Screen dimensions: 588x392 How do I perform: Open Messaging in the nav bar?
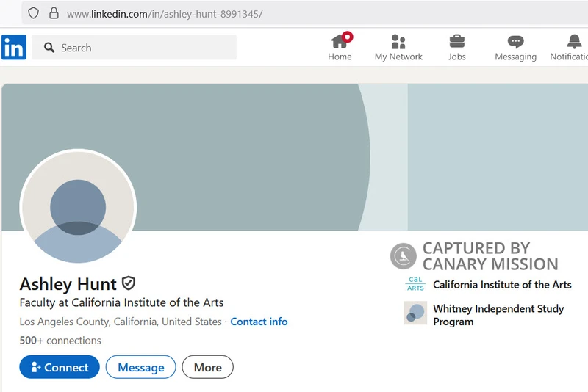[x=515, y=48]
